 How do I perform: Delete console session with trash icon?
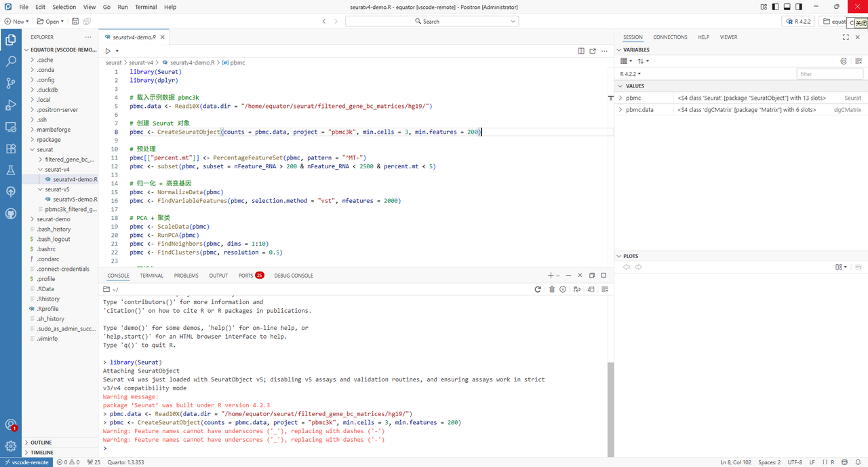click(552, 289)
